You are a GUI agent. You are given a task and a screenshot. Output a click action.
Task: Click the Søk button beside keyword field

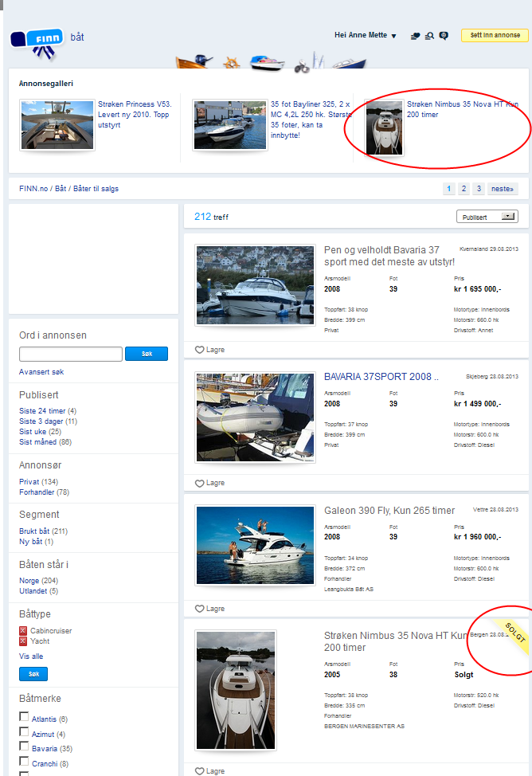coord(147,354)
